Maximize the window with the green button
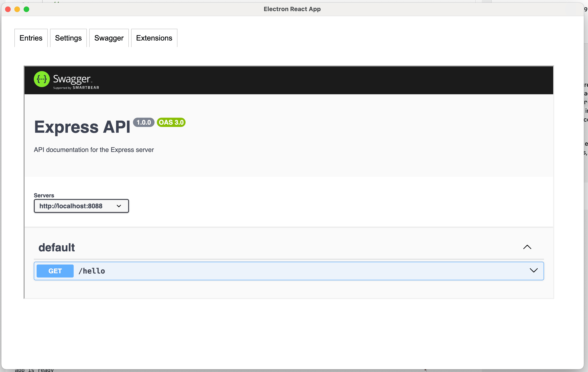Image resolution: width=588 pixels, height=372 pixels. 26,9
